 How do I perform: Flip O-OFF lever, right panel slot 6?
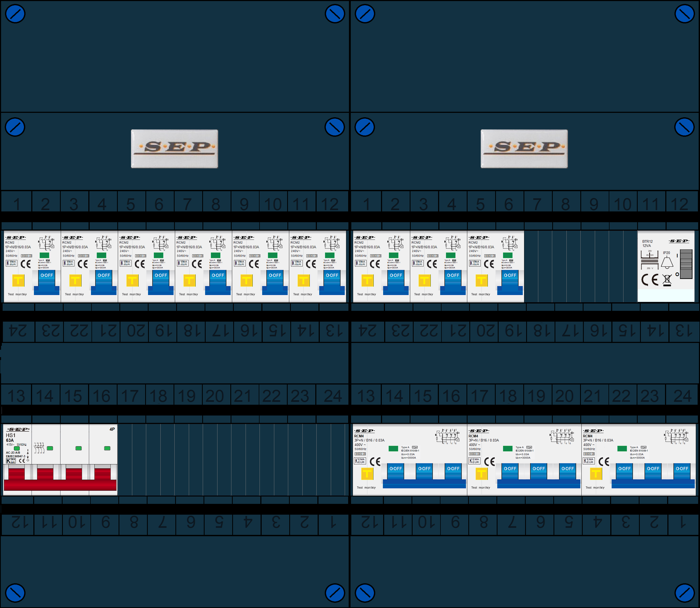click(x=510, y=282)
